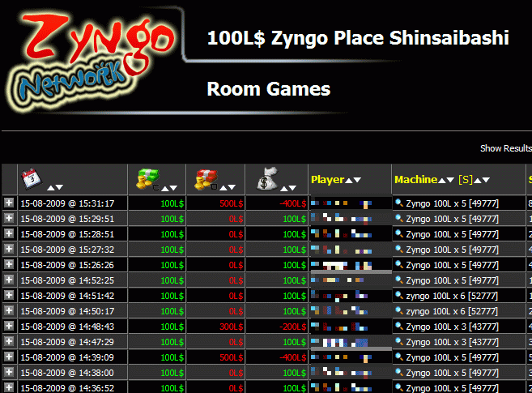Click magnifier icon in the 14:51:42 row
Viewport: 532px width, 393px height.
coord(399,295)
